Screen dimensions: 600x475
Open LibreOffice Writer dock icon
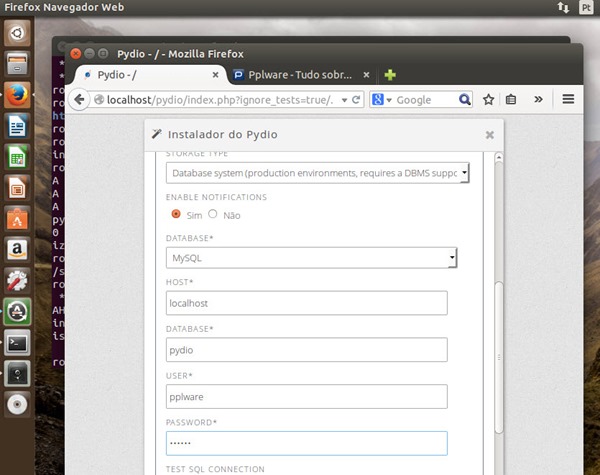[17, 126]
